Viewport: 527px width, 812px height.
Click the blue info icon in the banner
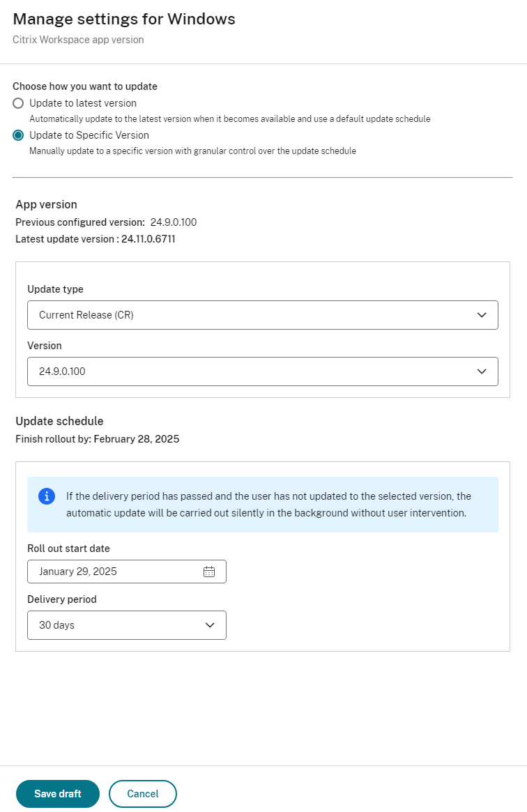(47, 496)
